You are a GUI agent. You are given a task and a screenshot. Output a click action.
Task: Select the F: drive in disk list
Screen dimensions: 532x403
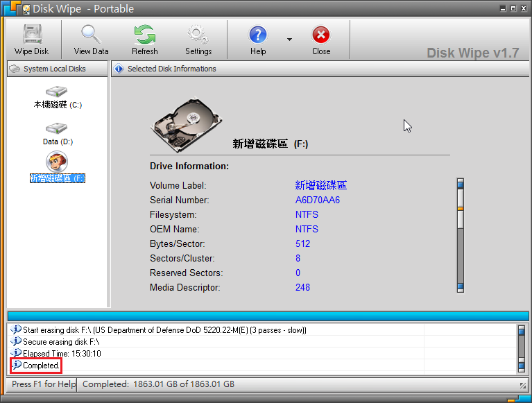(57, 168)
